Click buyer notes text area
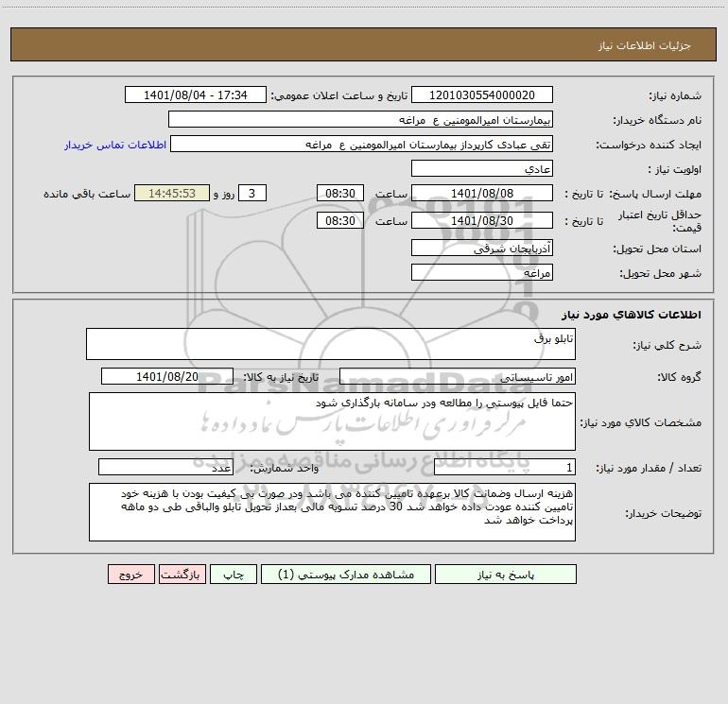The height and width of the screenshot is (704, 728). click(332, 512)
